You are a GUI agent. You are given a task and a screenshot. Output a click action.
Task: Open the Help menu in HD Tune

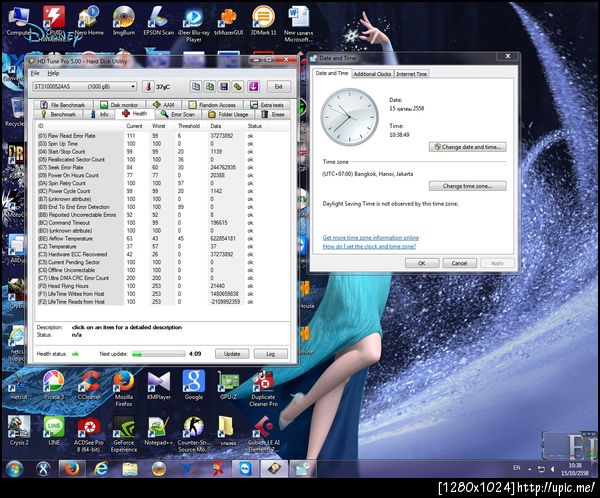(x=53, y=73)
